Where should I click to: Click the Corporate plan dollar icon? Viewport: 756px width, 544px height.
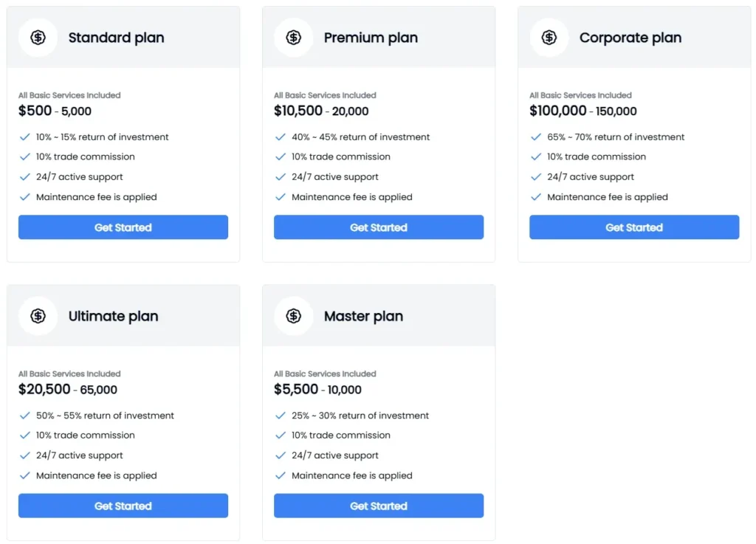tap(549, 38)
